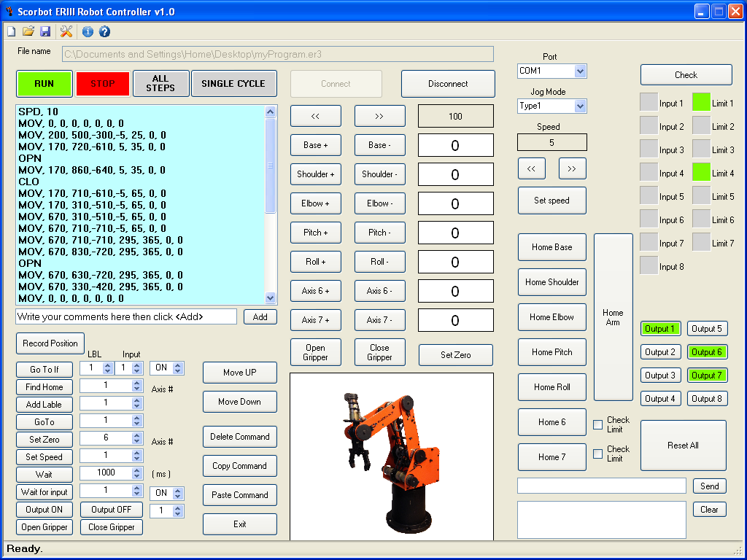747x560 pixels.
Task: Click Home Arm button
Action: click(613, 317)
